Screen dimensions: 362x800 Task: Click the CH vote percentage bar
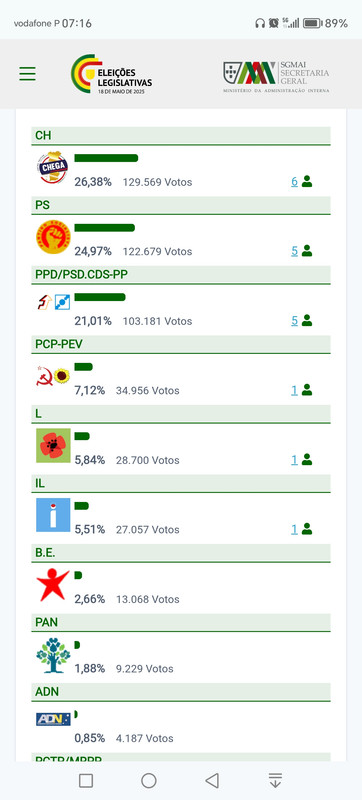[x=106, y=158]
